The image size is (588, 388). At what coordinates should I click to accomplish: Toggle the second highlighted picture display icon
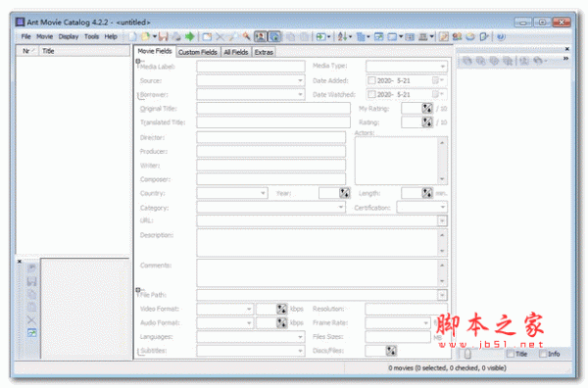274,36
